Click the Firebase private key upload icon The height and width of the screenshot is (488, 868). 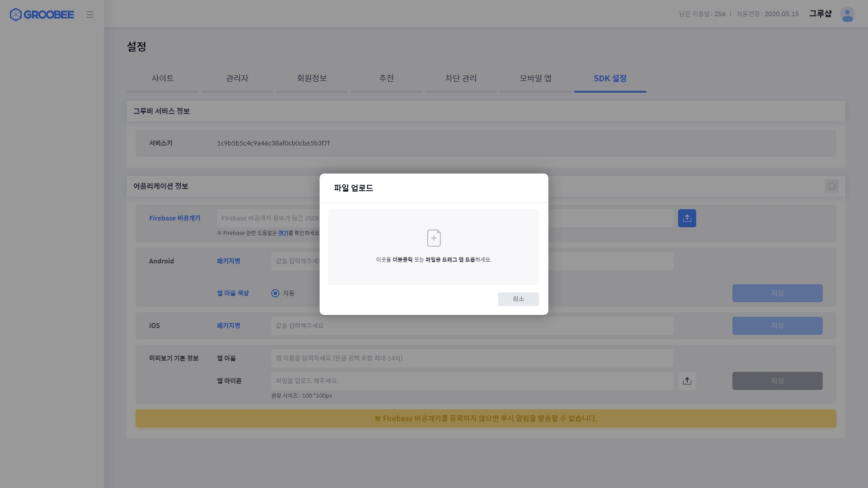[x=687, y=218]
